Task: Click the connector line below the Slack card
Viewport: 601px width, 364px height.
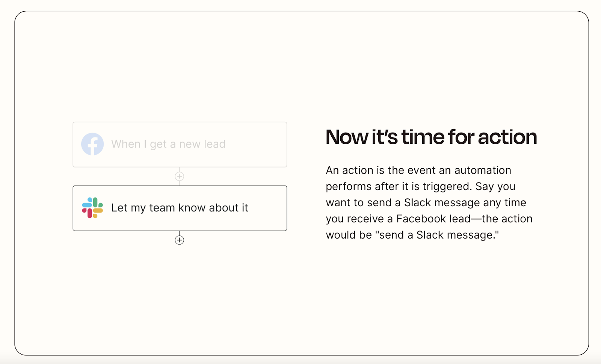Action: pyautogui.click(x=180, y=233)
